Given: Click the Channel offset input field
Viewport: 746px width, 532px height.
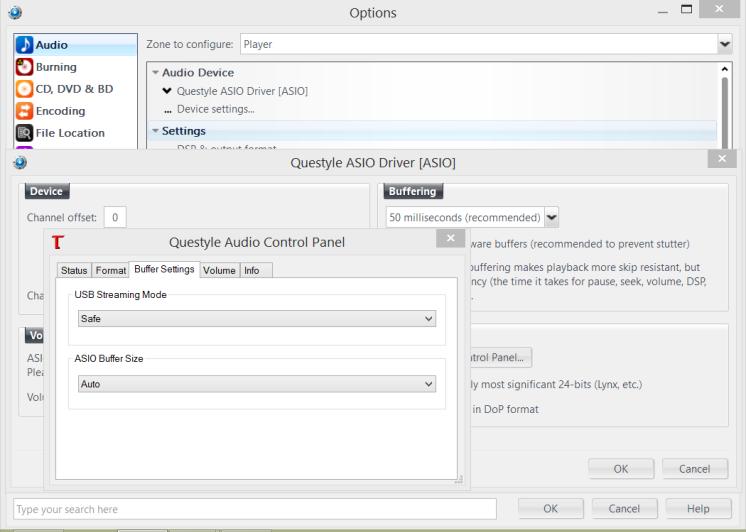Looking at the screenshot, I should click(115, 217).
